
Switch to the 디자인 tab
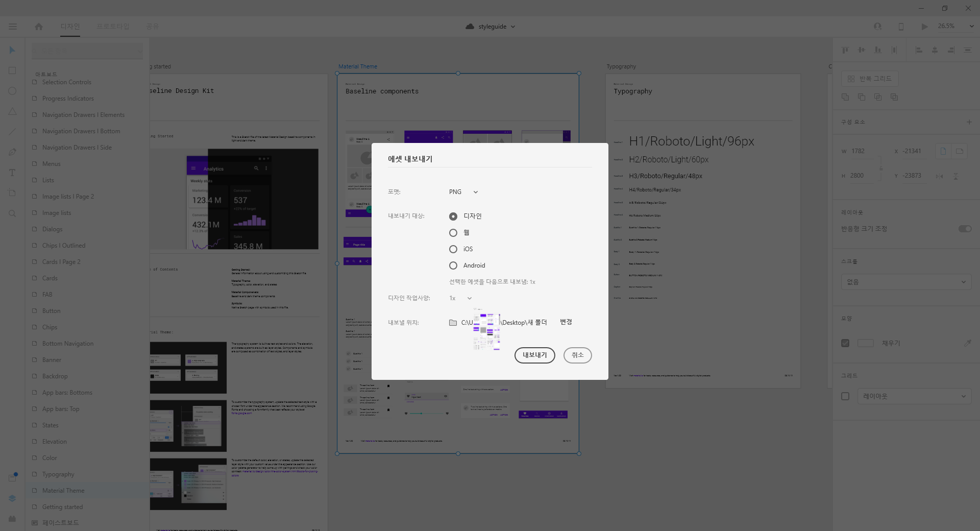pyautogui.click(x=70, y=27)
